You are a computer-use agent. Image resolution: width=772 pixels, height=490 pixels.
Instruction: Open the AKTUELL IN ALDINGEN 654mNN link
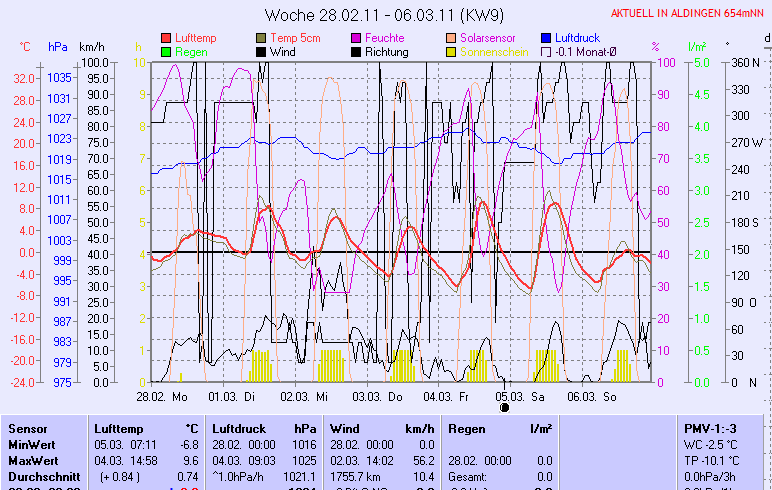tap(689, 13)
